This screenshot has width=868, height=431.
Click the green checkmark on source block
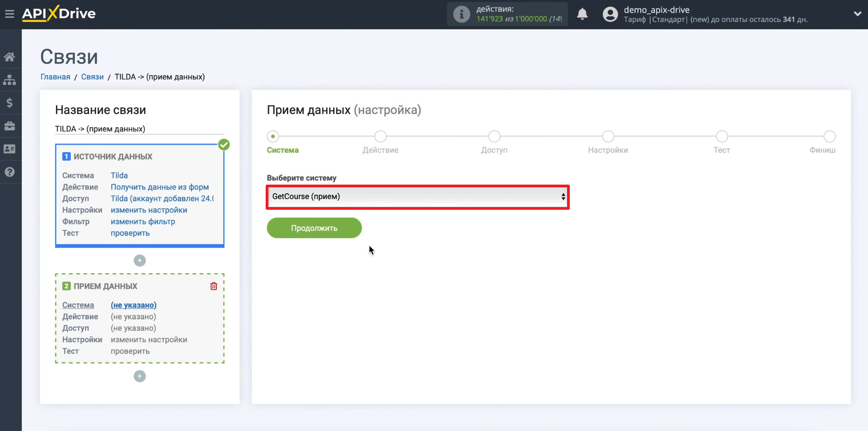click(x=224, y=145)
